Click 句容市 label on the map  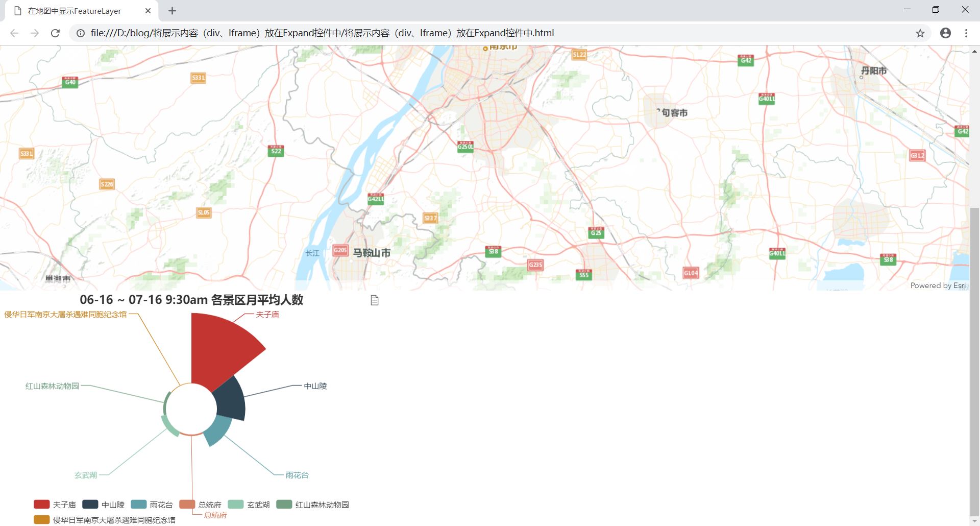coord(675,113)
